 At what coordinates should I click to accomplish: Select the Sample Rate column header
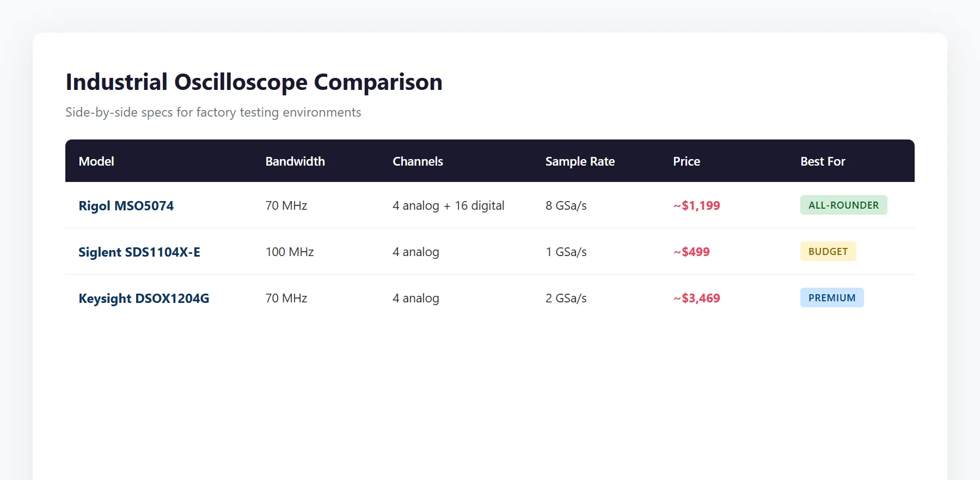[580, 161]
